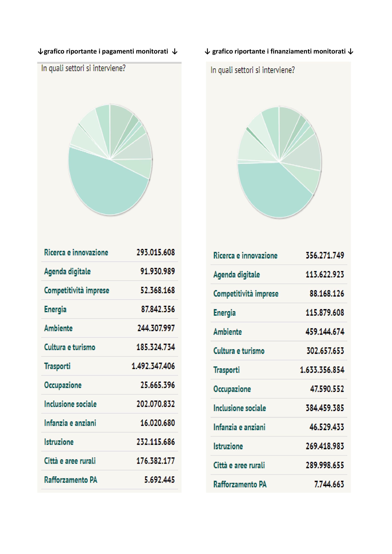Click the down arrow after finanziamenti monitorati caption

pos(351,52)
